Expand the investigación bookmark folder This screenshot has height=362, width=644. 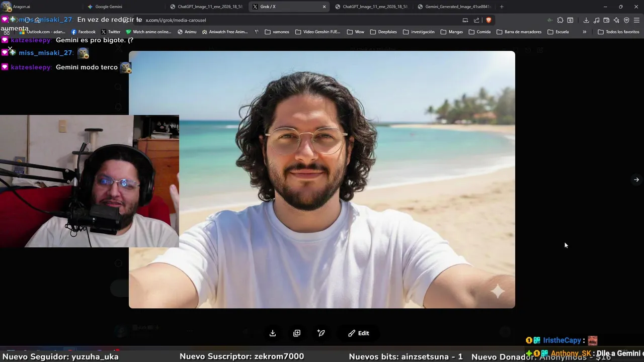tap(419, 32)
